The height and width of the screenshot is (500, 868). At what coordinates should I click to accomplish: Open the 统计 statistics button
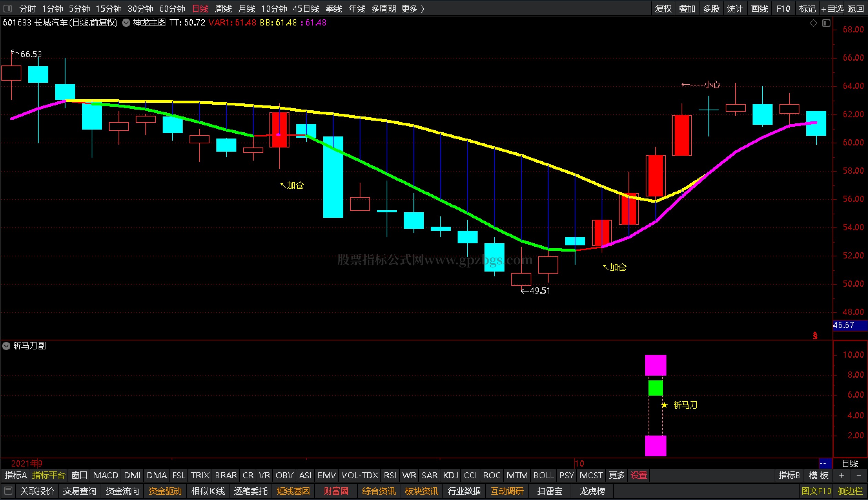[735, 9]
